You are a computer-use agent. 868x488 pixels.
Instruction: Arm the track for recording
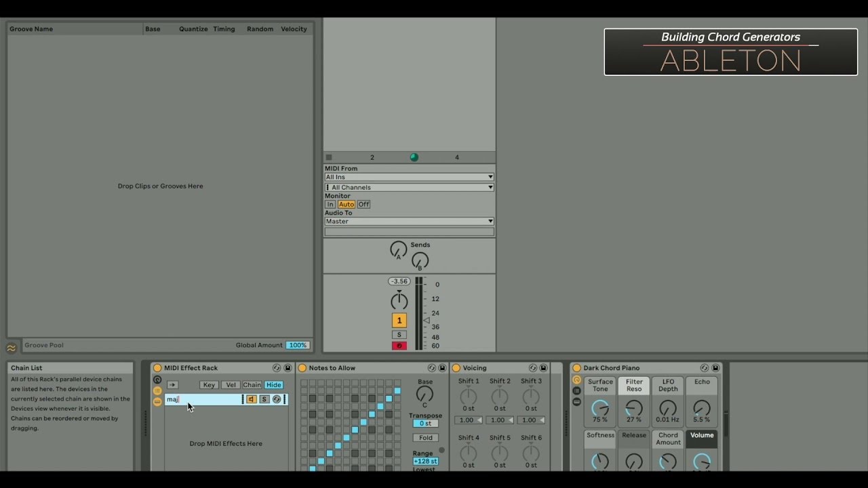(x=399, y=346)
